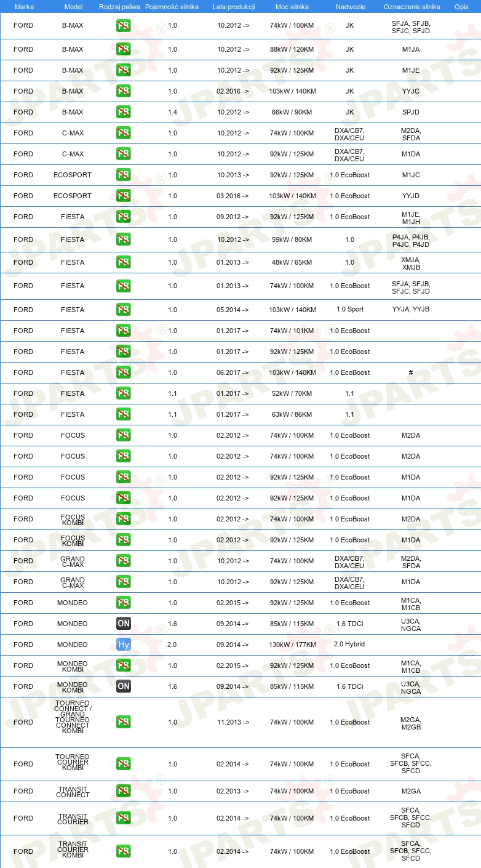Image resolution: width=481 pixels, height=868 pixels.
Task: Click the '63kW / 86KM' power cell
Action: click(291, 414)
